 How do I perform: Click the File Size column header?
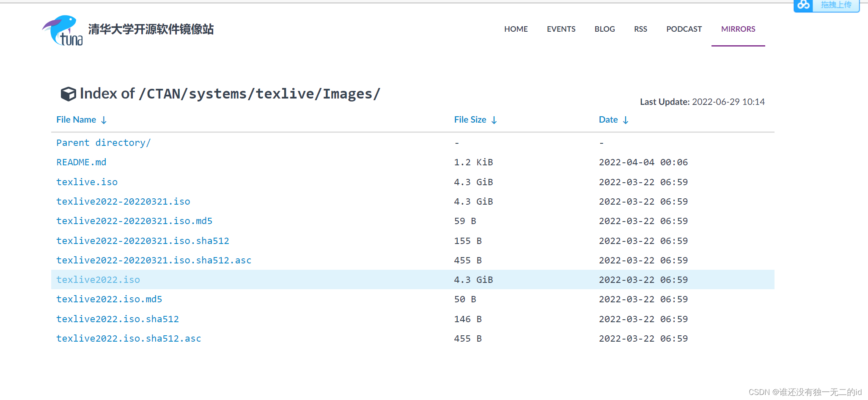[x=470, y=120]
